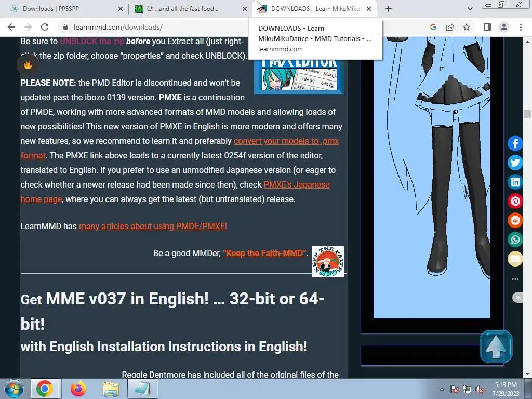The height and width of the screenshot is (399, 532).
Task: Open Chrome's three-dot menu
Action: 521,27
